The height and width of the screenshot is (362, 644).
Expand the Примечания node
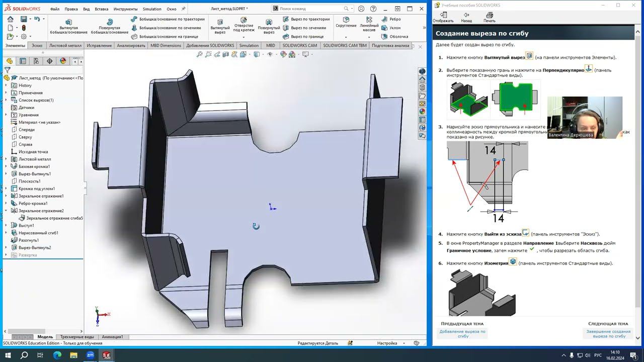pyautogui.click(x=6, y=93)
